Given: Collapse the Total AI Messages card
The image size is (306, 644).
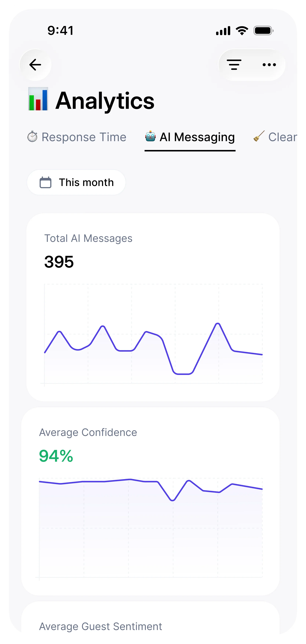Looking at the screenshot, I should click(88, 238).
